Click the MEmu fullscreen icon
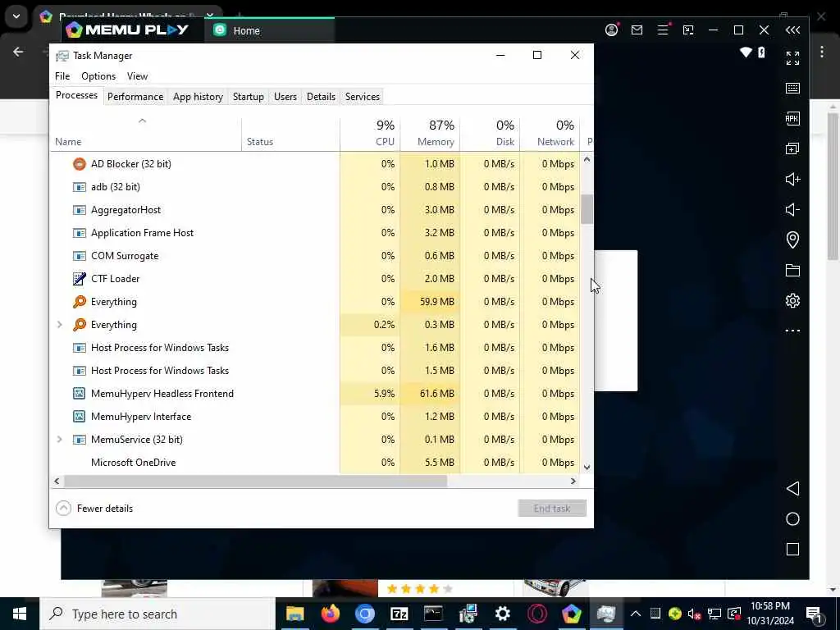 coord(792,58)
